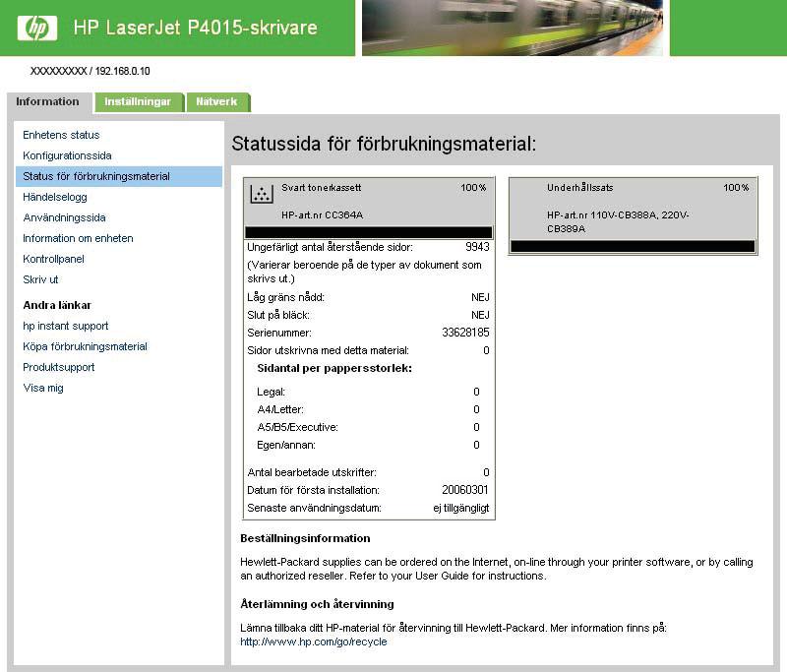Click remaining pages value 9943
The image size is (787, 672).
477,247
